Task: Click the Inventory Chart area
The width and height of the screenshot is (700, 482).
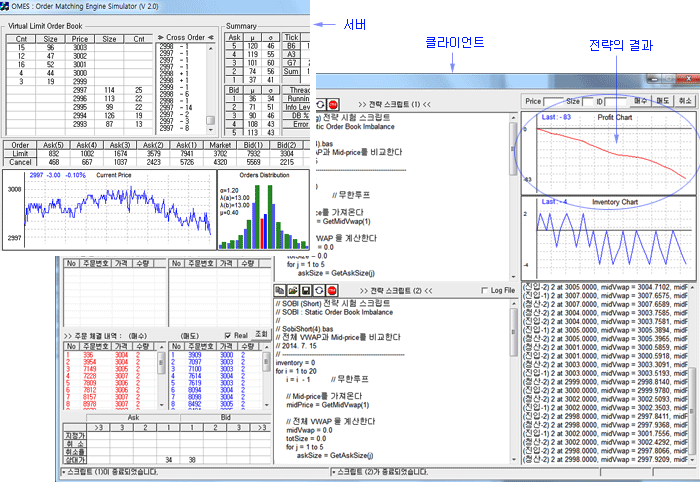Action: click(609, 238)
